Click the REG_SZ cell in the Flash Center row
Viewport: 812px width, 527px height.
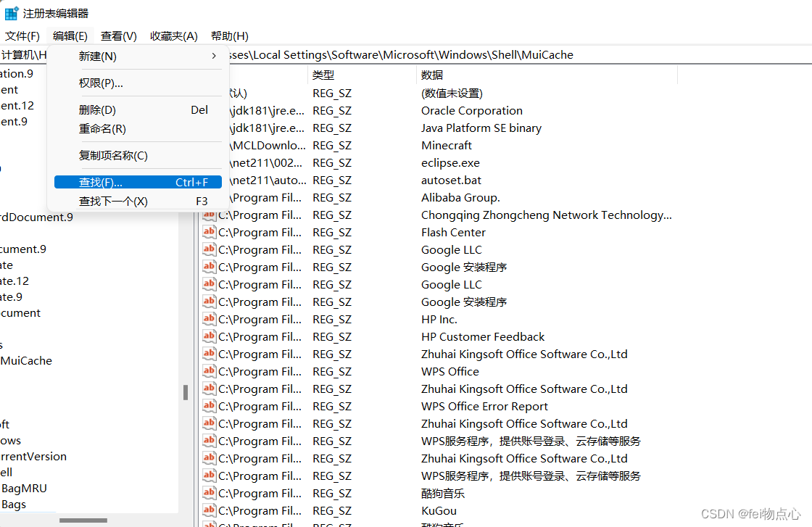[332, 233]
